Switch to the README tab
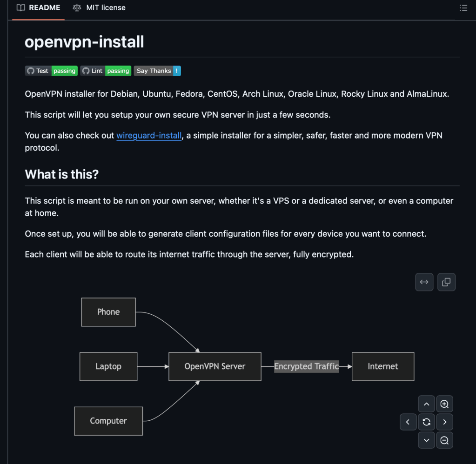 [39, 8]
